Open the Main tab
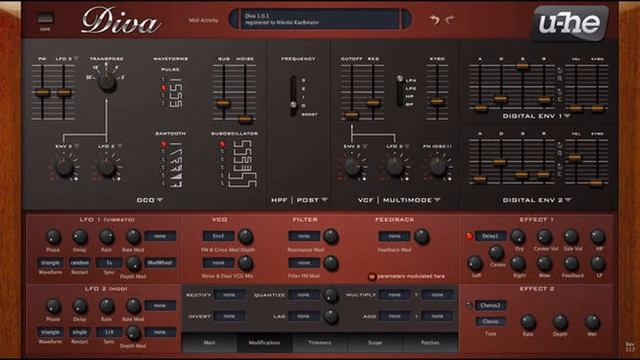 point(209,343)
